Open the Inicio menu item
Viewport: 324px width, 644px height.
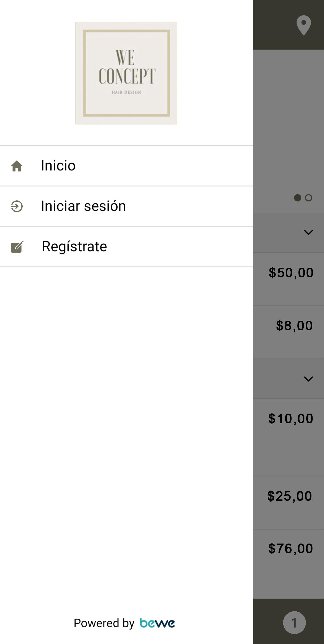coord(127,166)
